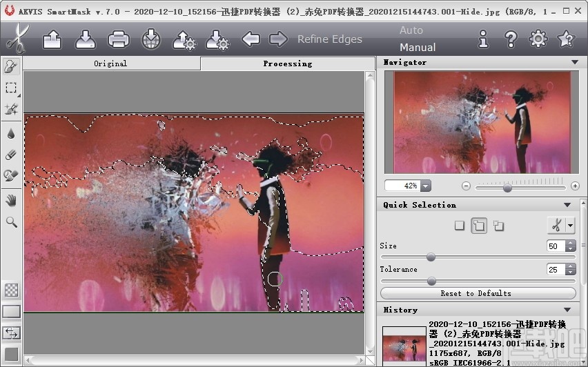The height and width of the screenshot is (367, 588).
Task: Click Refine Edges mode
Action: pyautogui.click(x=330, y=39)
